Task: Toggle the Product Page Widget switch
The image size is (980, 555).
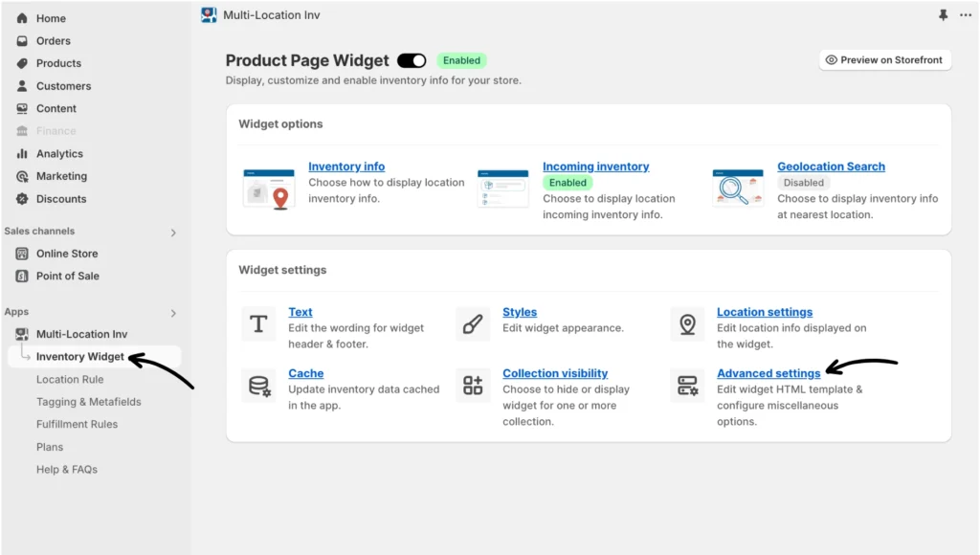Action: 412,60
